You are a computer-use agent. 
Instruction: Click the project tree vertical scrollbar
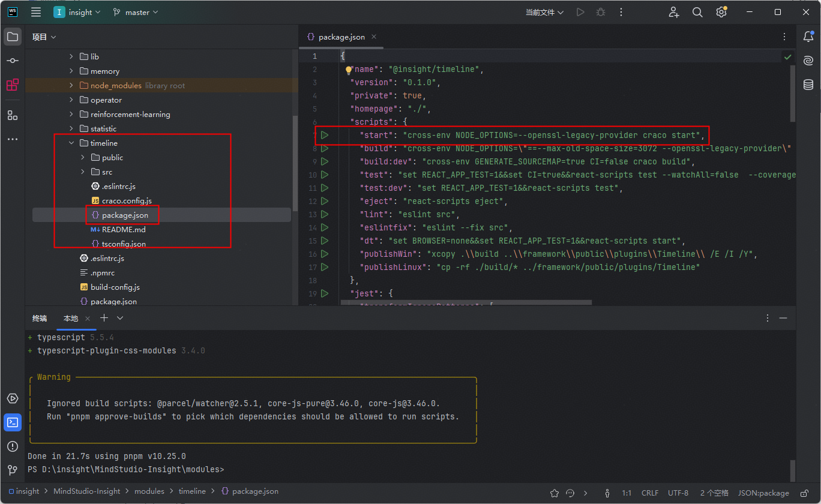pyautogui.click(x=295, y=162)
